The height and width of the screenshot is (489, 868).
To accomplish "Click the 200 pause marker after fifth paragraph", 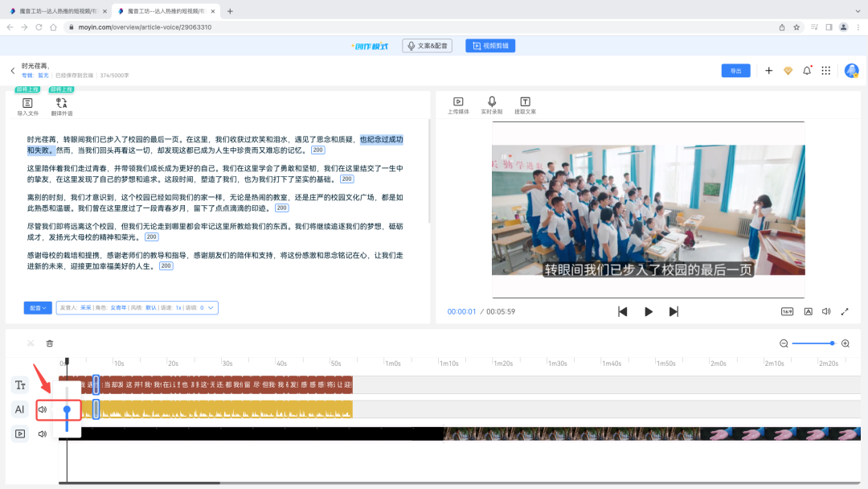I will tap(166, 266).
